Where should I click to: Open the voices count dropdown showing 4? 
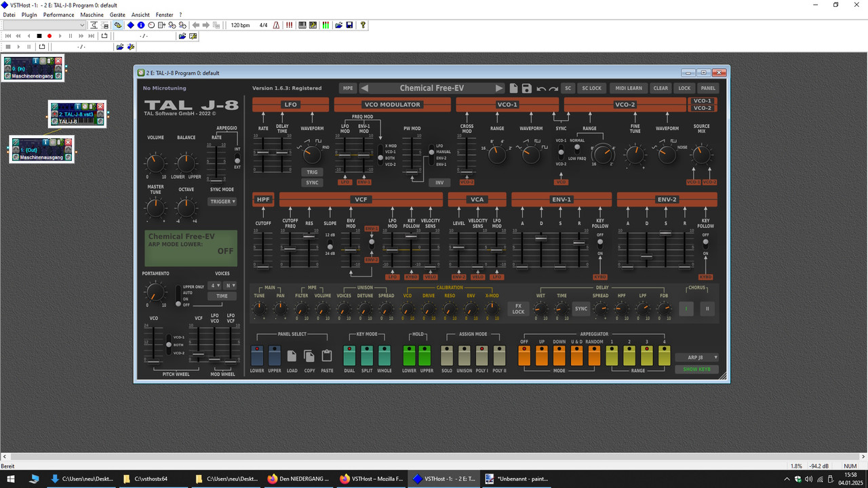(215, 285)
